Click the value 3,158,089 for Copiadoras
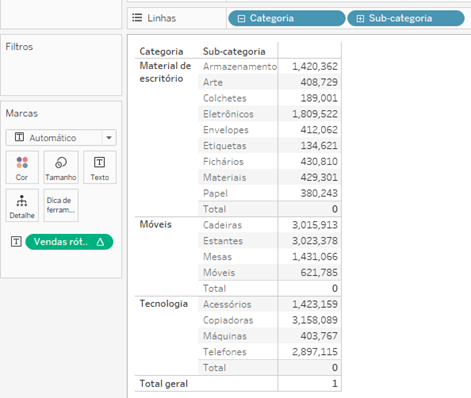The height and width of the screenshot is (398, 471). click(x=315, y=320)
